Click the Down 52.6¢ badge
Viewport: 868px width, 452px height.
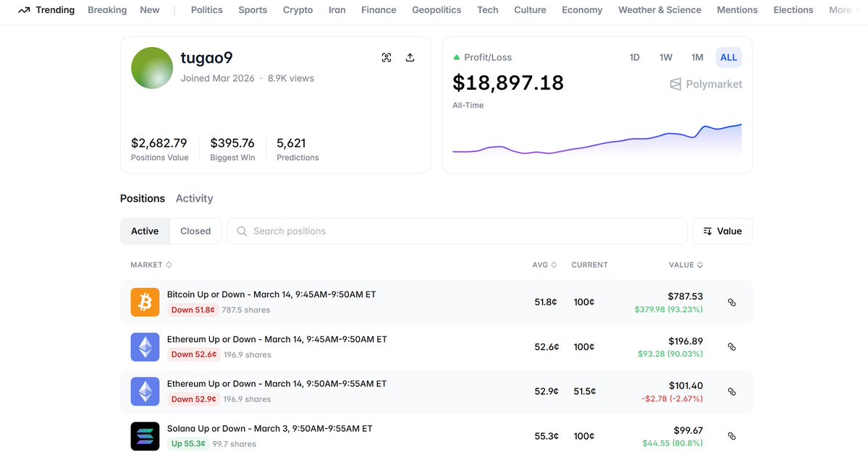(194, 354)
